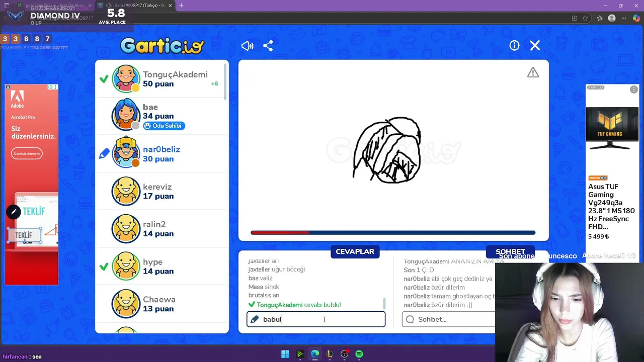644x362 pixels.
Task: Exit the room with the X icon
Action: (535, 46)
